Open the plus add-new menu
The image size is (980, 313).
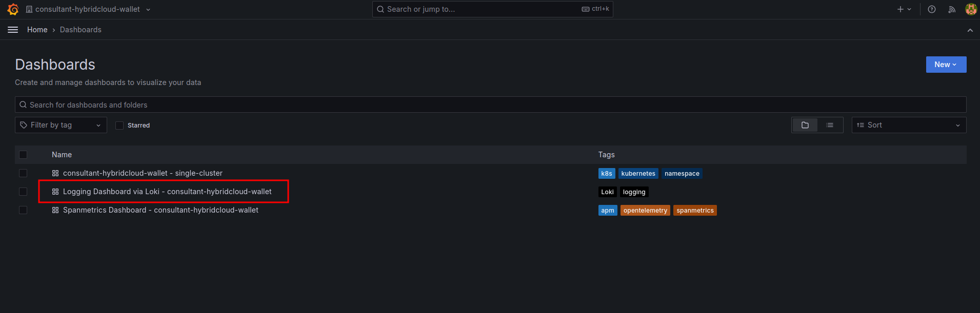(x=904, y=9)
